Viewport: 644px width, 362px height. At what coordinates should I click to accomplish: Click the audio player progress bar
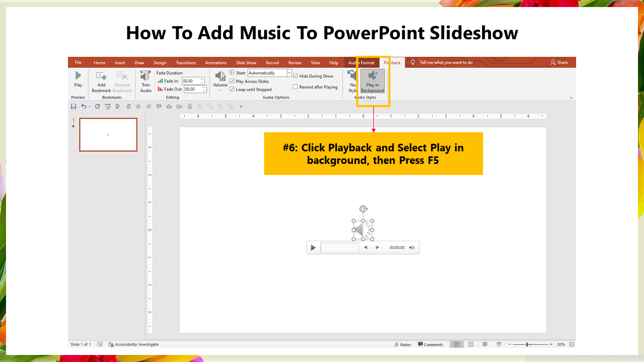tap(340, 247)
